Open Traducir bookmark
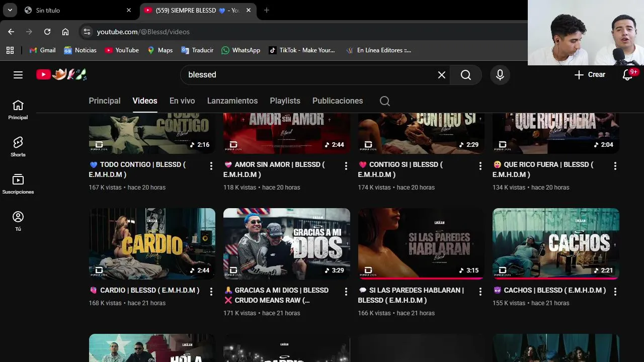Screen dimensions: 644x362 (197, 50)
